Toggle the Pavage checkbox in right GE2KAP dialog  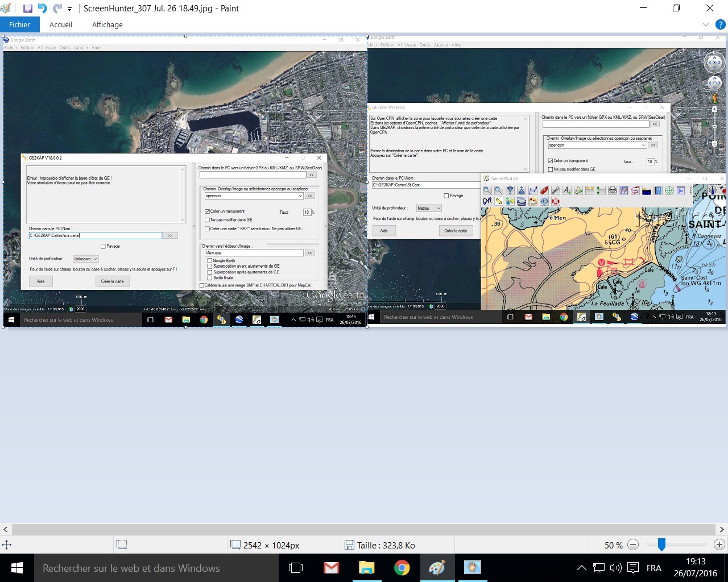(446, 196)
